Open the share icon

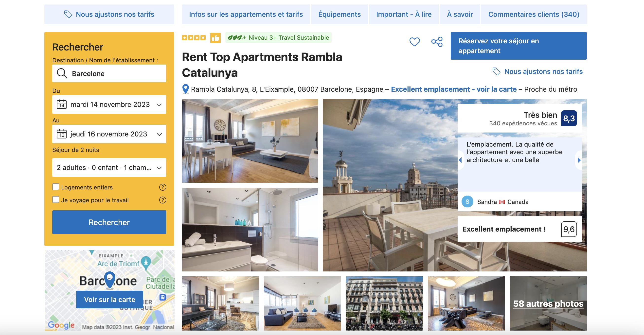[437, 42]
